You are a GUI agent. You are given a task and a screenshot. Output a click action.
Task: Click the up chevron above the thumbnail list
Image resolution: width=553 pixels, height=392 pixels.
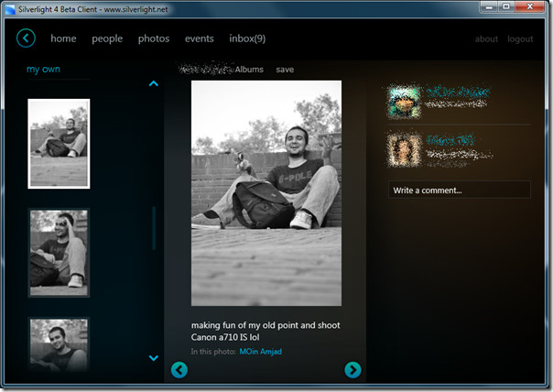coord(154,83)
